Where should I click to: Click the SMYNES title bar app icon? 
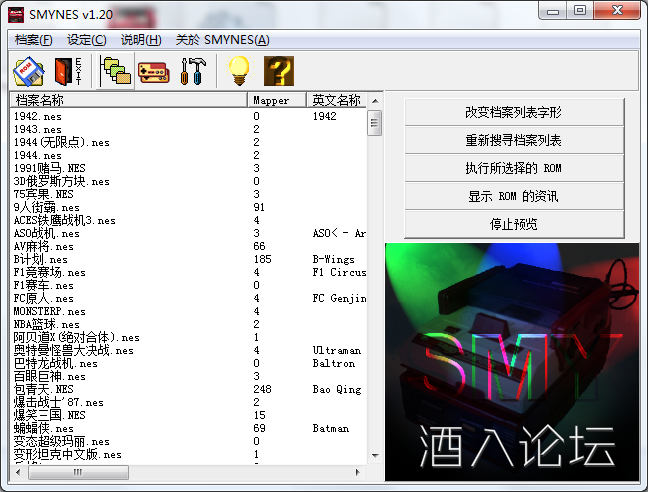pos(16,12)
